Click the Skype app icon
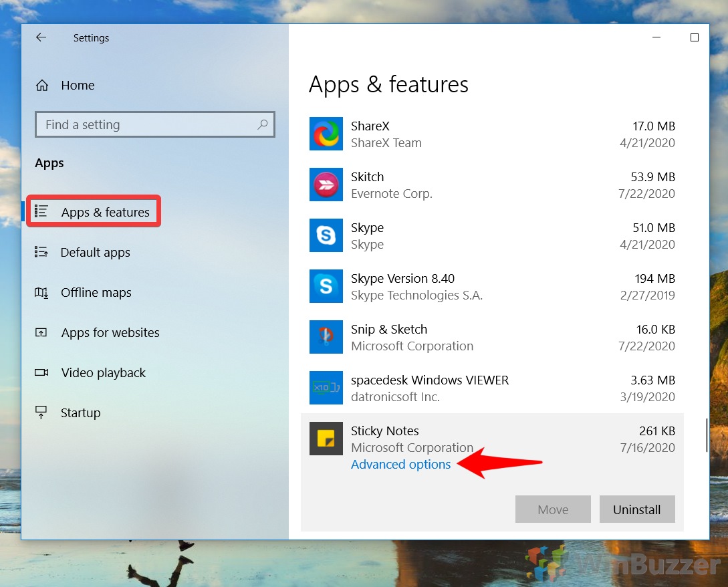Image resolution: width=728 pixels, height=587 pixels. [326, 235]
